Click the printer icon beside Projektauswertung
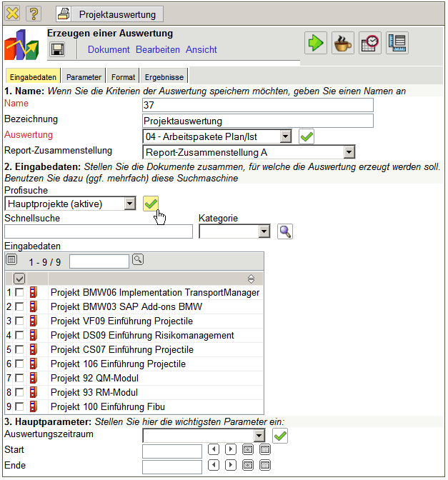This screenshot has width=448, height=480. tap(64, 14)
